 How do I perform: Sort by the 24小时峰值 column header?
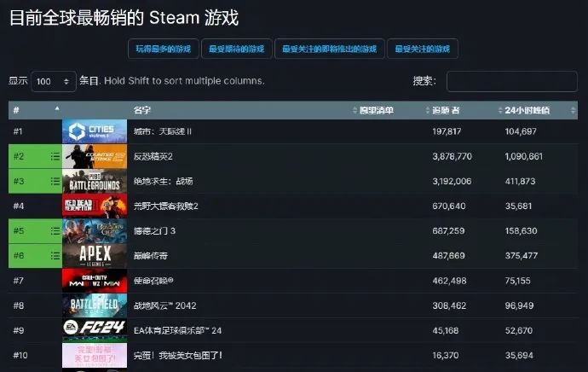click(x=527, y=110)
